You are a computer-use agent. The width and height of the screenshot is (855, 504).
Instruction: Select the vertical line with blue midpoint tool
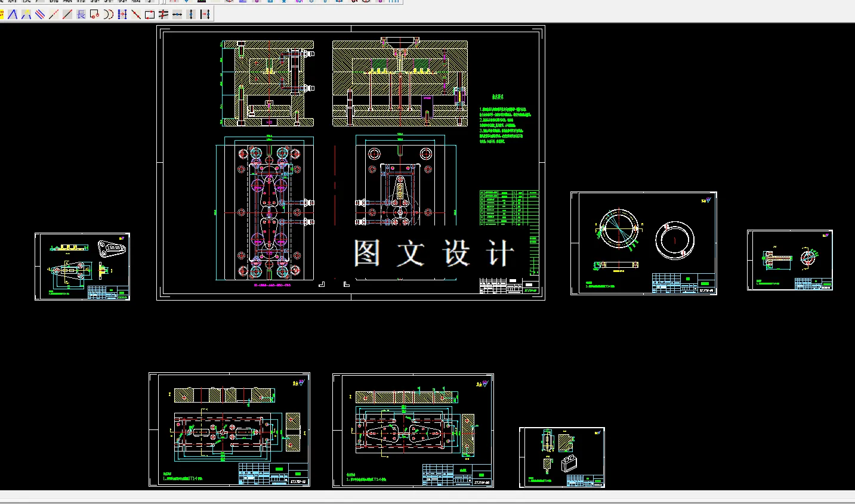point(191,14)
